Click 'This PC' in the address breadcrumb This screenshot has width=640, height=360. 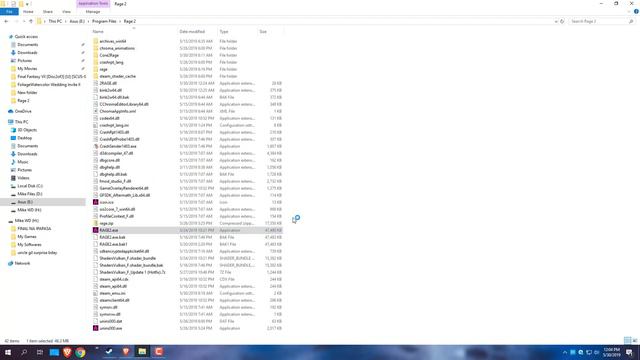coord(55,21)
